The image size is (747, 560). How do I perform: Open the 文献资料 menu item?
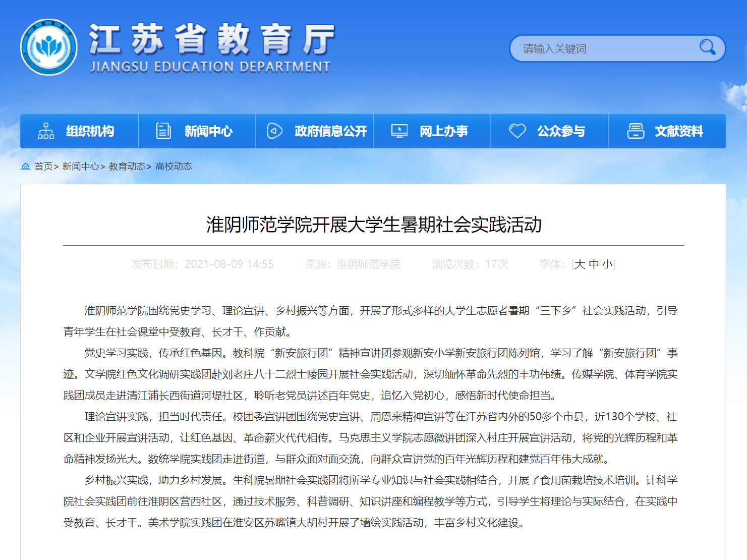(668, 131)
